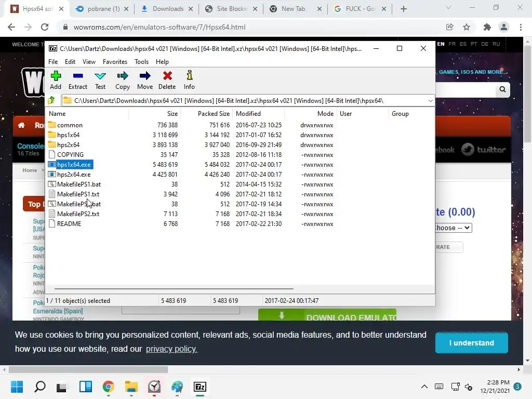Open the Chrome profile avatar
The height and width of the screenshot is (399, 532).
pyautogui.click(x=504, y=27)
